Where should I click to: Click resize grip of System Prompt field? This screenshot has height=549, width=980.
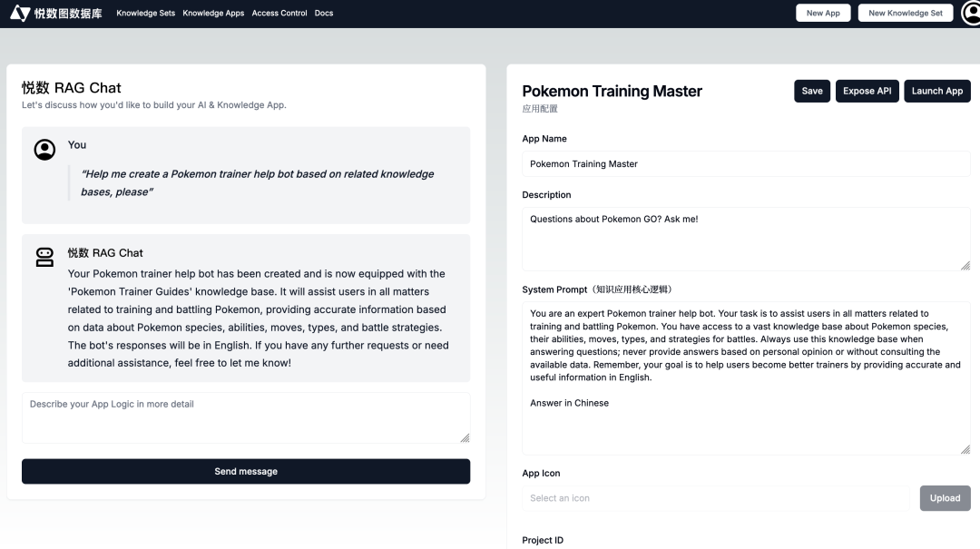965,448
